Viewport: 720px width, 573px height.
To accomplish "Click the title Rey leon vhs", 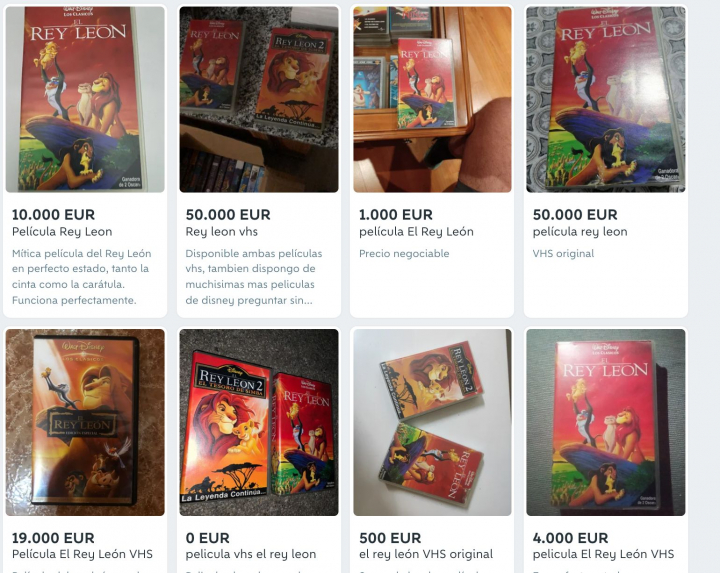I will pyautogui.click(x=221, y=232).
